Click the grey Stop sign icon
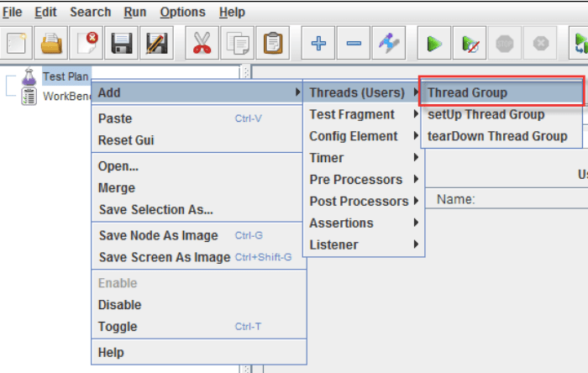The image size is (588, 373). (x=505, y=43)
